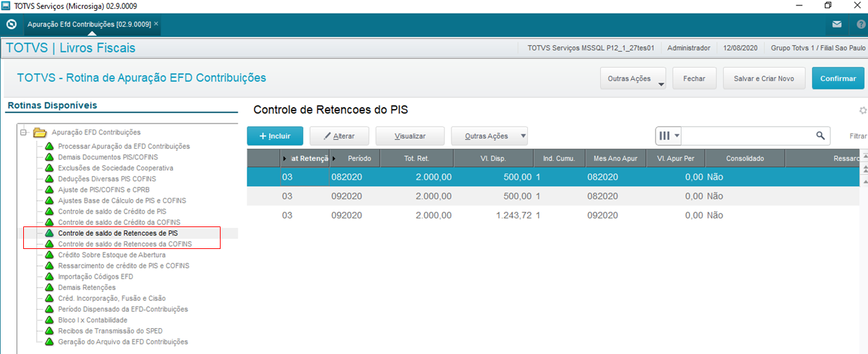Viewport: 868px width, 354px height.
Task: Sort by the Consolidado column header
Action: 745,158
